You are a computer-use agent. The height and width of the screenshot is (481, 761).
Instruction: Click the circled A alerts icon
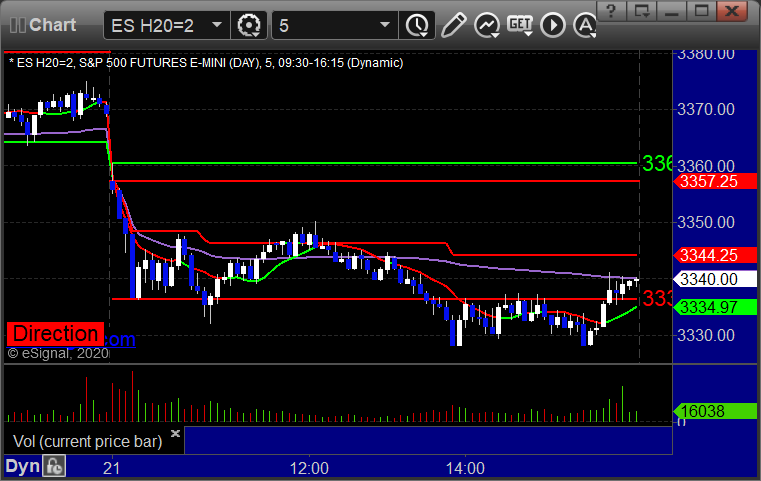[x=585, y=25]
